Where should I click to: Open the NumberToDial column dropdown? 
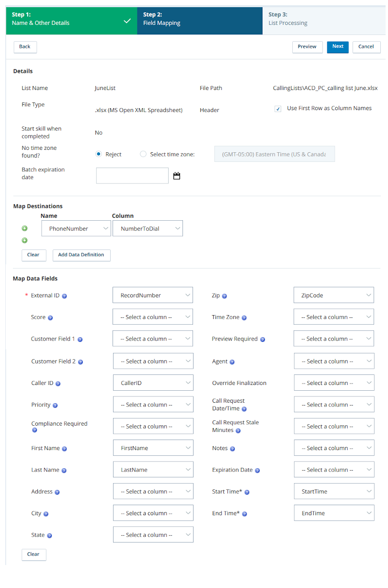click(148, 228)
